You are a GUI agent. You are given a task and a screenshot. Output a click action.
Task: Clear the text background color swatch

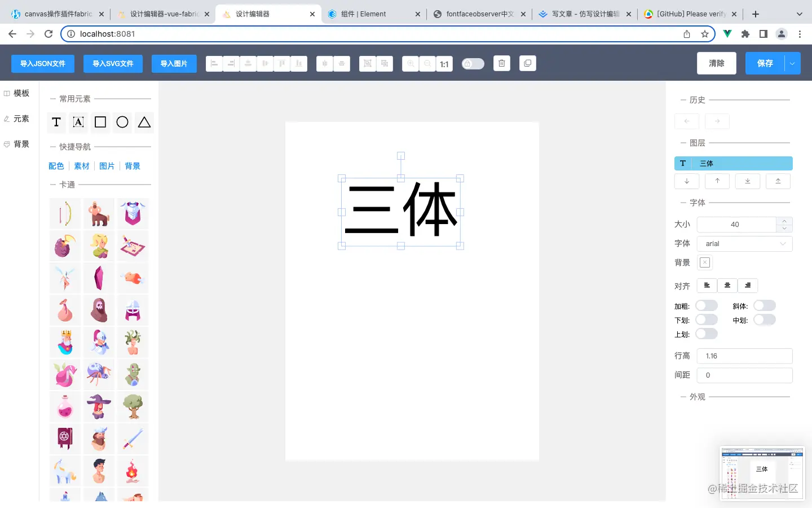(704, 262)
